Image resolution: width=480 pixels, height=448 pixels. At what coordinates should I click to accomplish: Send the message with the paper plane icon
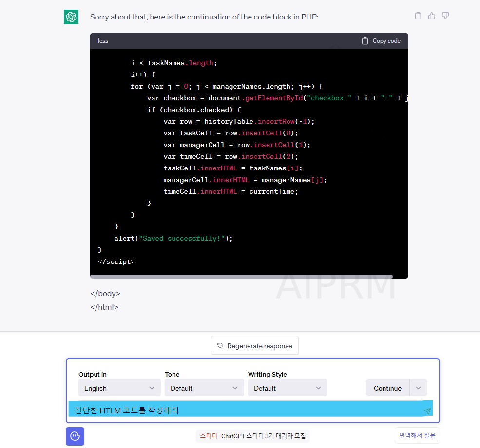pos(427,411)
